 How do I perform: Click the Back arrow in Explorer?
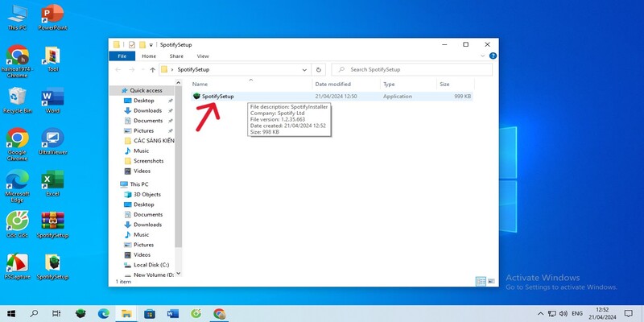[x=118, y=70]
